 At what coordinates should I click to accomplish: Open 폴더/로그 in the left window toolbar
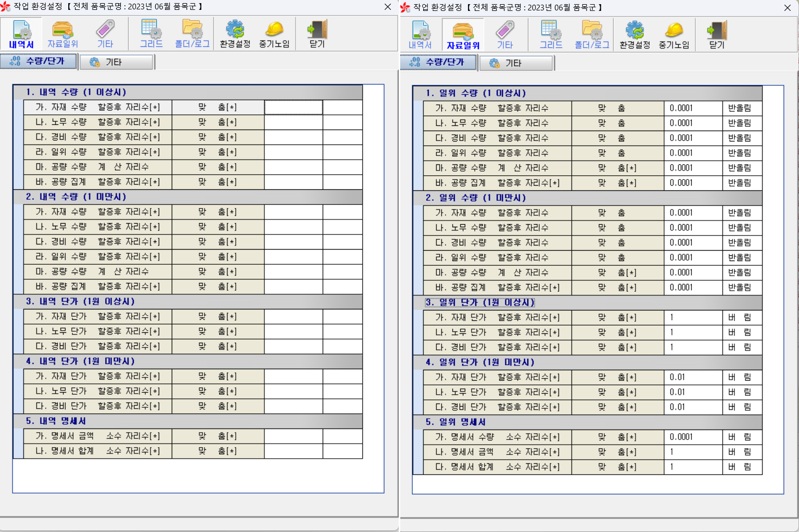click(x=192, y=34)
